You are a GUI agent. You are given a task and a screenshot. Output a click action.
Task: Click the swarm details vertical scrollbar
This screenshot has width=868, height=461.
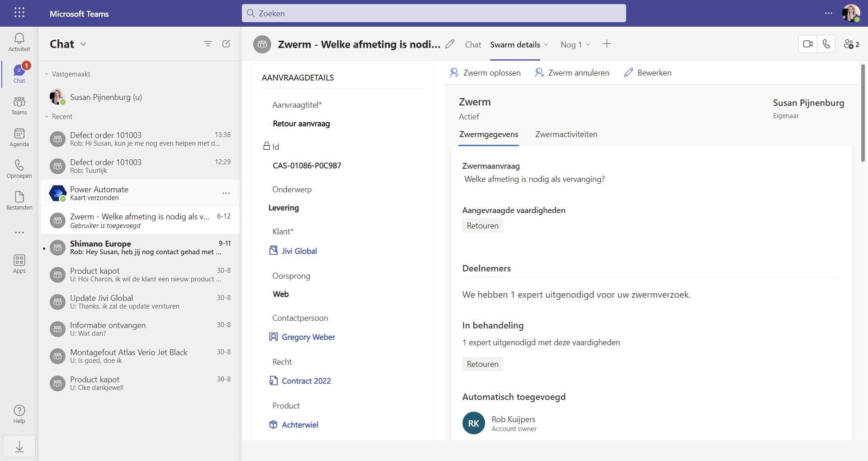pos(863,113)
